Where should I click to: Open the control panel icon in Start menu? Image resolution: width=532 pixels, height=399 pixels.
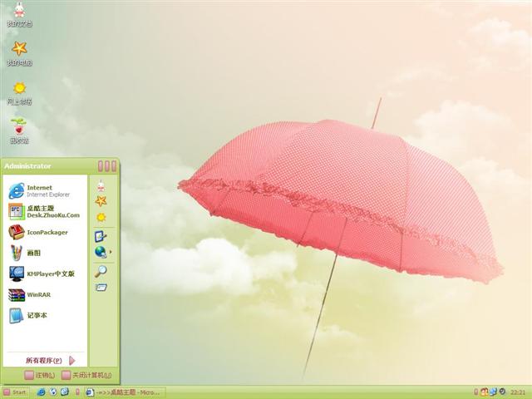(101, 236)
